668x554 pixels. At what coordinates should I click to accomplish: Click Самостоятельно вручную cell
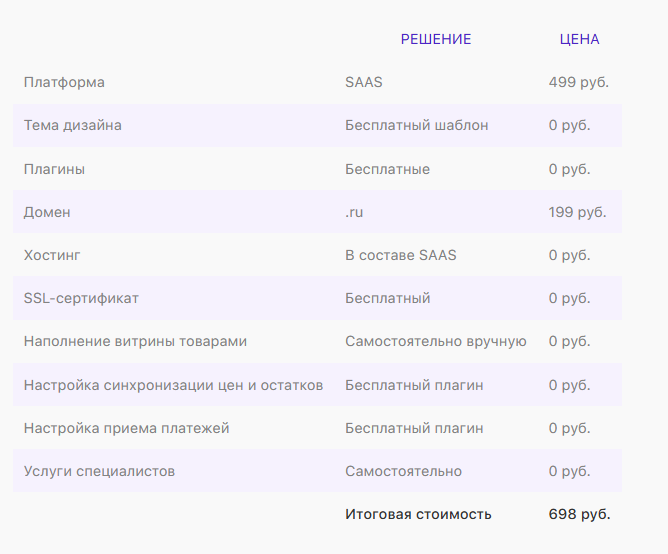click(x=435, y=341)
